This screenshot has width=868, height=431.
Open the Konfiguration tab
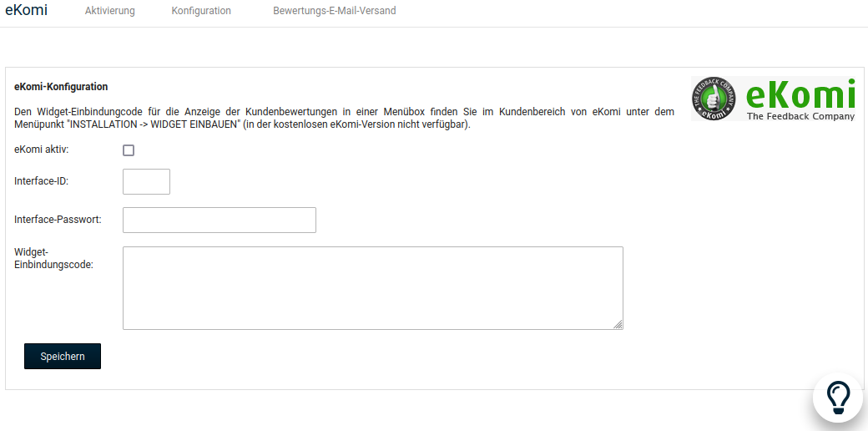click(x=201, y=11)
